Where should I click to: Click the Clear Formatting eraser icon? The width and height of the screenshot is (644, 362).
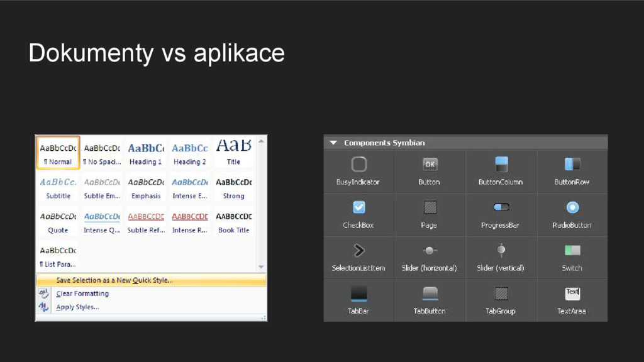tap(43, 293)
